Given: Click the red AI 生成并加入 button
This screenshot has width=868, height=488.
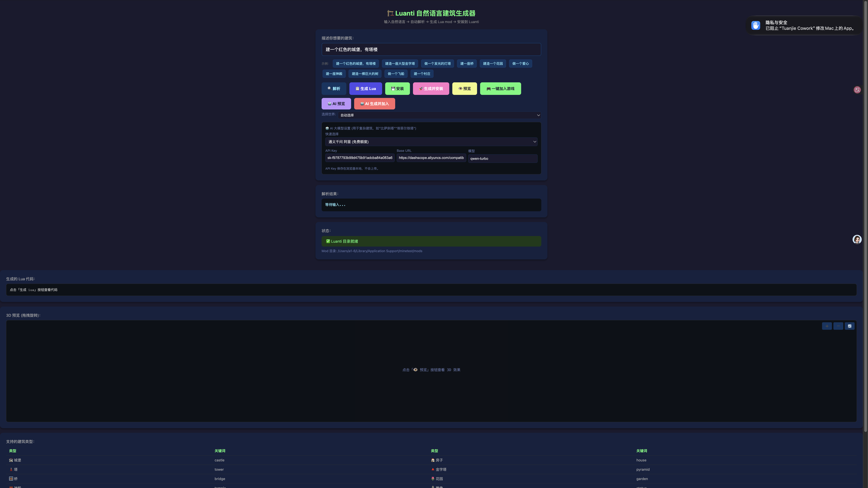Looking at the screenshot, I should click(x=374, y=104).
